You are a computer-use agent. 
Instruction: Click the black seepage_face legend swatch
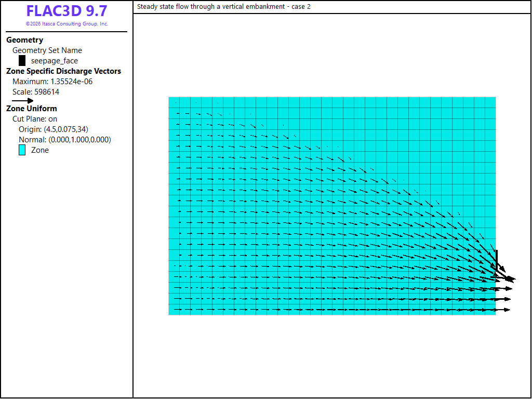(22, 61)
